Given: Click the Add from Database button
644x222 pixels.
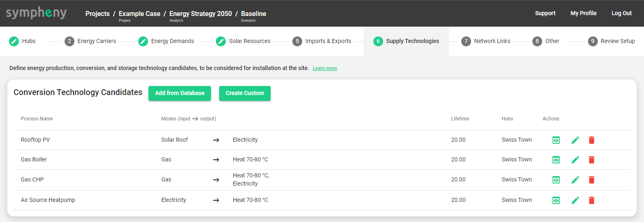Looking at the screenshot, I should tap(180, 93).
